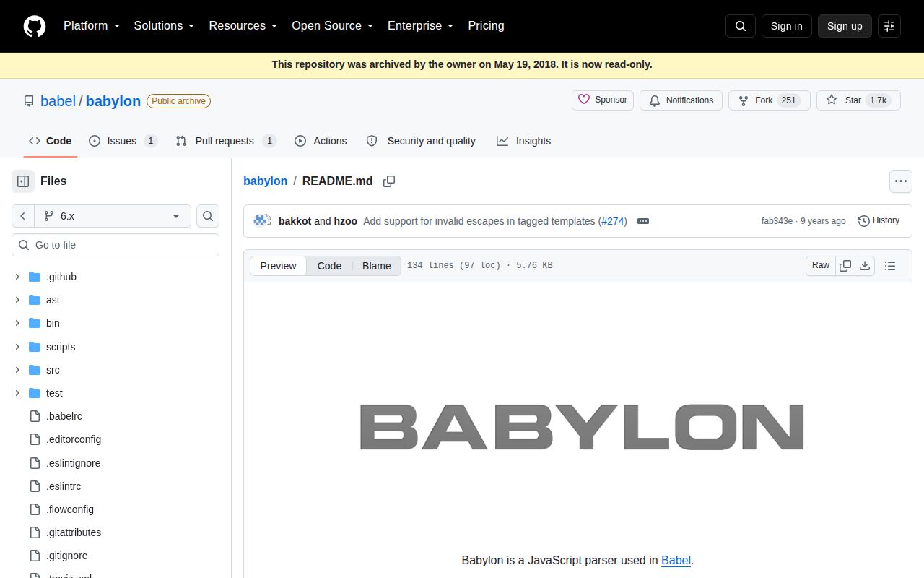Viewport: 924px width, 578px height.
Task: Open the .gitattributes file
Action: [74, 532]
